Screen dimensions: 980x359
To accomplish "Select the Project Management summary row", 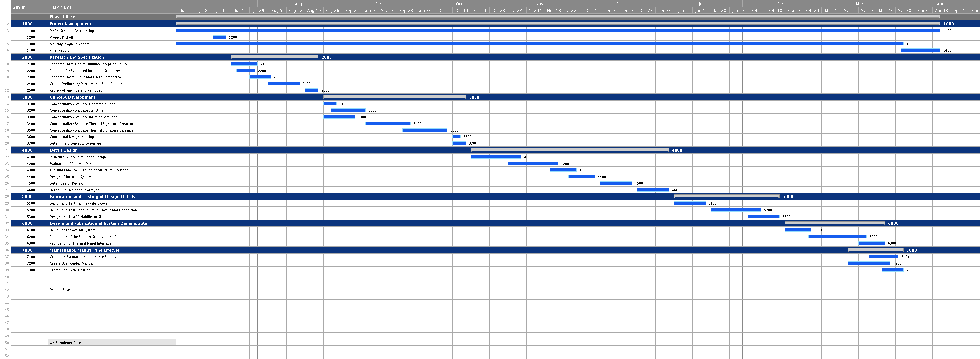I will [x=71, y=24].
